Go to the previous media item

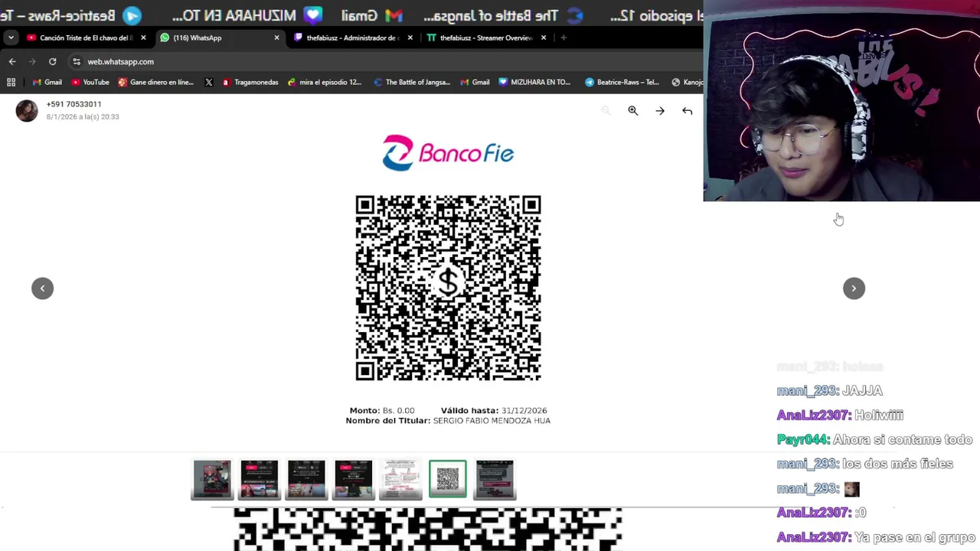click(x=42, y=289)
